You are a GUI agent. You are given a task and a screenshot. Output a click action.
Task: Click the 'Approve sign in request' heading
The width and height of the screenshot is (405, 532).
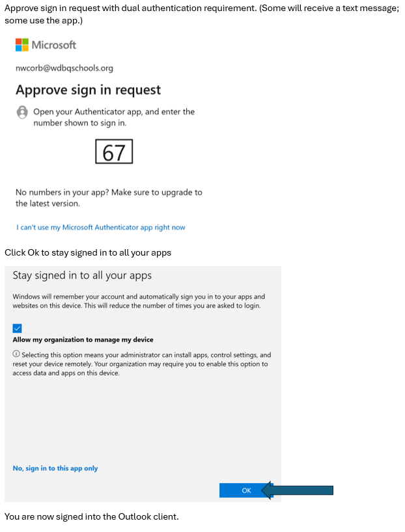coord(88,90)
